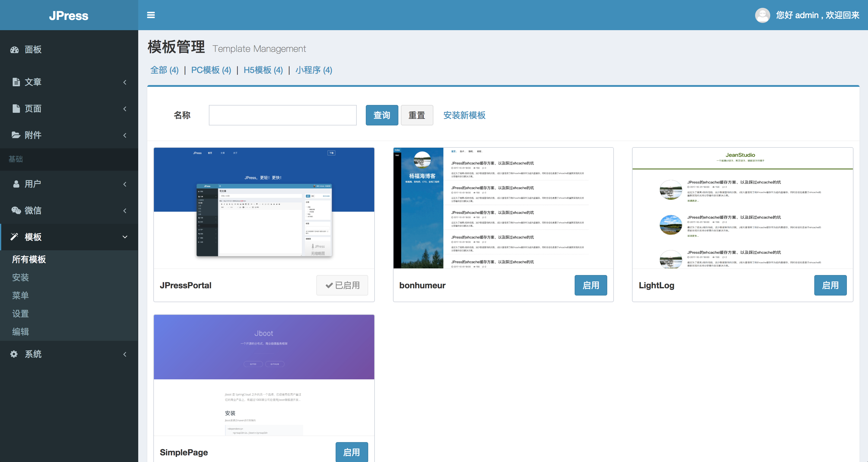Viewport: 868px width, 462px height.
Task: Focus the 名称 search input field
Action: point(282,115)
